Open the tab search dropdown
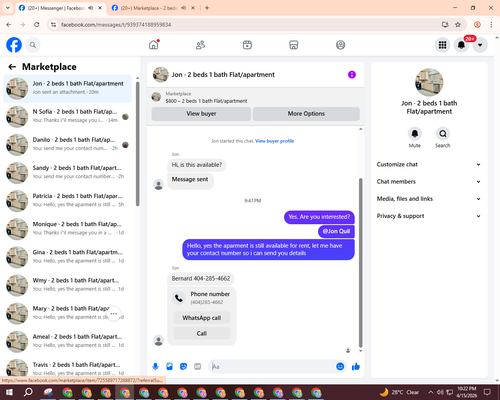 (8, 8)
